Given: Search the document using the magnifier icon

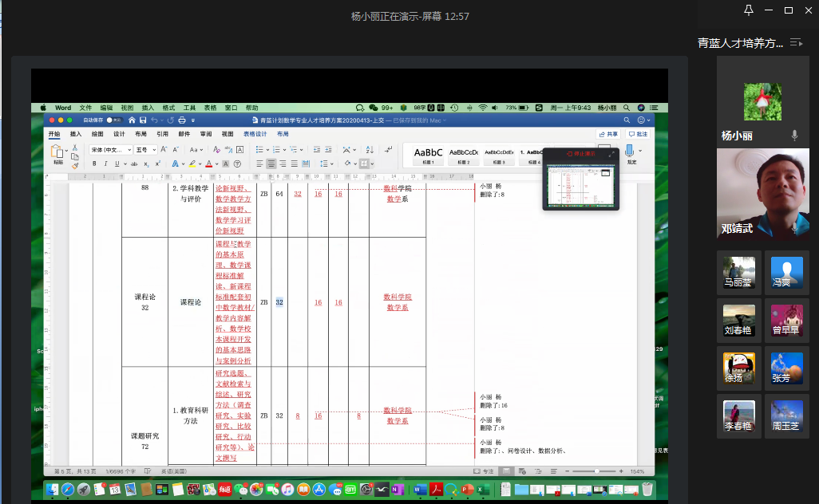Looking at the screenshot, I should pos(627,120).
